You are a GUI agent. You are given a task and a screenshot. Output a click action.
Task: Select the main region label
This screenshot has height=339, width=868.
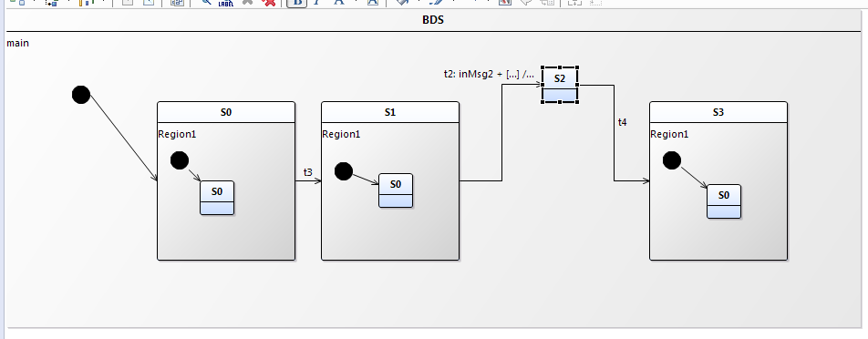(x=17, y=43)
